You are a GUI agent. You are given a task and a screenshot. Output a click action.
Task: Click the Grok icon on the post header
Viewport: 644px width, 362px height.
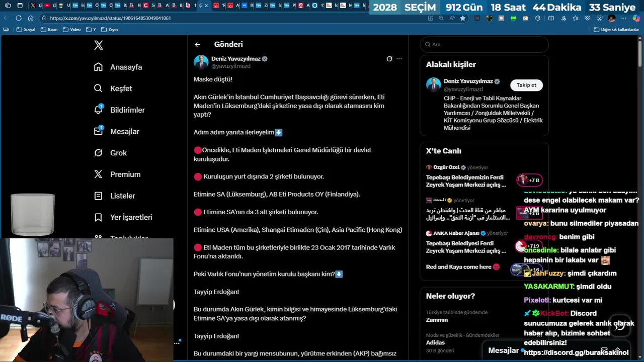[389, 59]
